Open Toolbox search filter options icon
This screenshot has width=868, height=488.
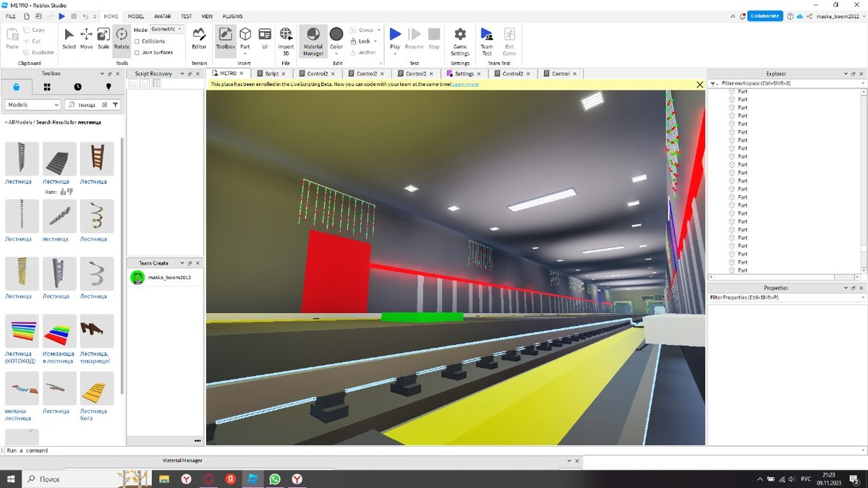pos(115,105)
